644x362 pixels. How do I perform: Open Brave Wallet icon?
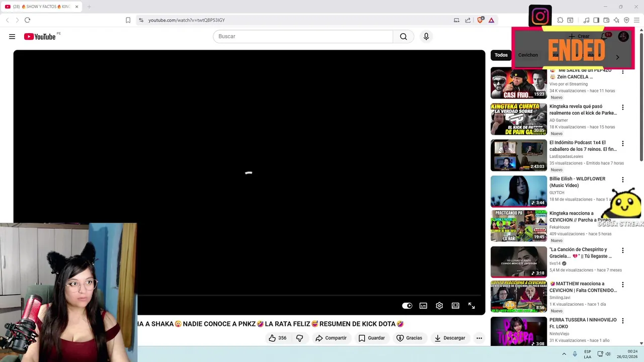point(606,20)
